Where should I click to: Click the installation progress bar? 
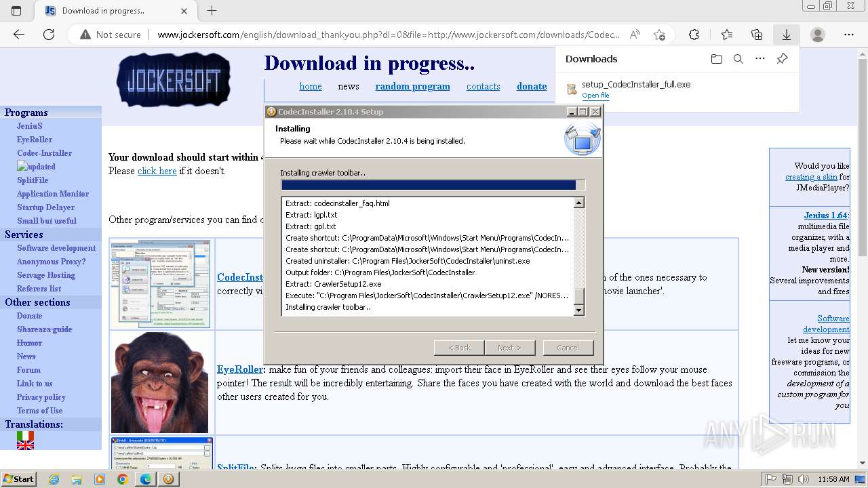(x=433, y=185)
